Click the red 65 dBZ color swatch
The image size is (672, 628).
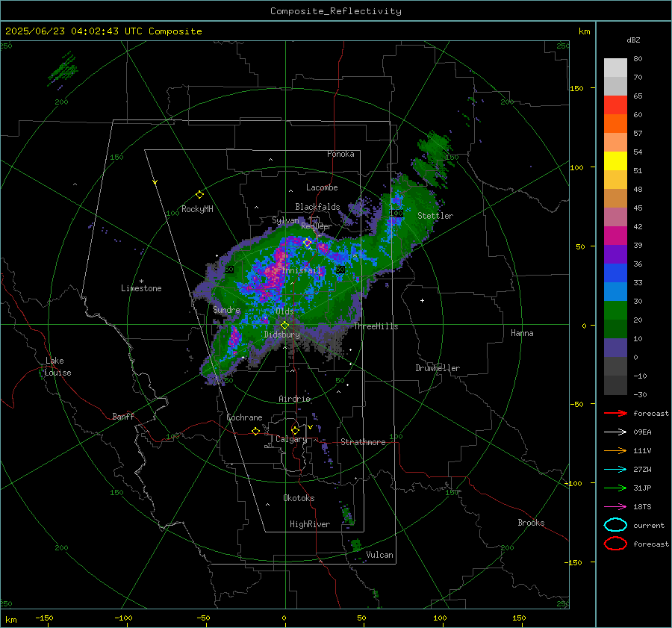pos(615,105)
